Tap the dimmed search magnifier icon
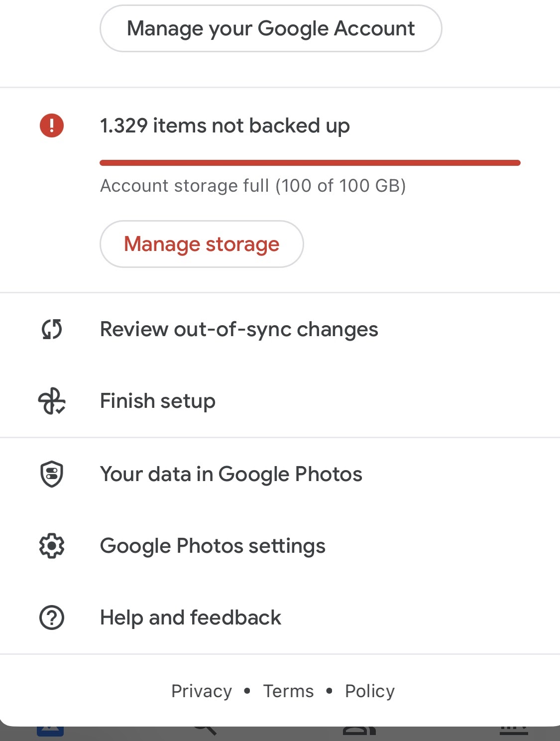Screen dimensions: 560x741 click(x=205, y=731)
